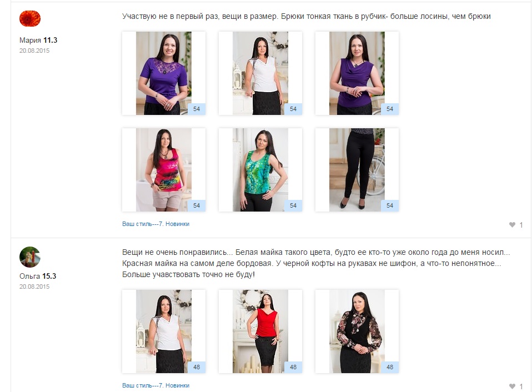Open red top thumbnail in Ольга's review
Viewport: 532px width, 392px height.
[x=260, y=331]
